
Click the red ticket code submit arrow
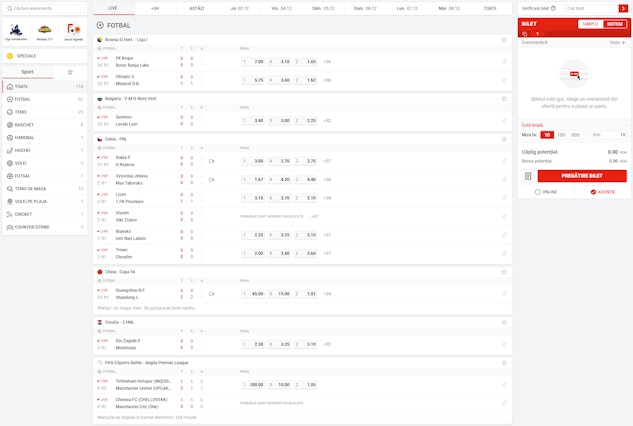[625, 8]
